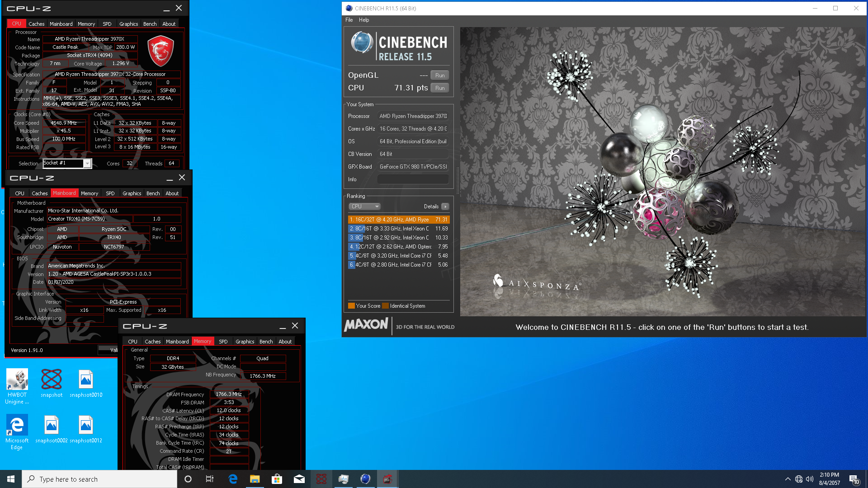Run the CPU benchmark
The height and width of the screenshot is (488, 868).
[x=440, y=88]
